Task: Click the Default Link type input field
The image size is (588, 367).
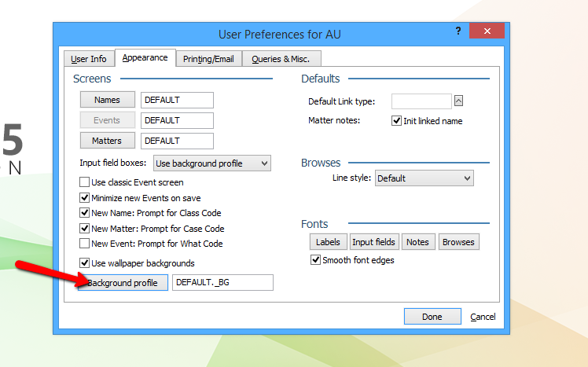Action: 421,101
